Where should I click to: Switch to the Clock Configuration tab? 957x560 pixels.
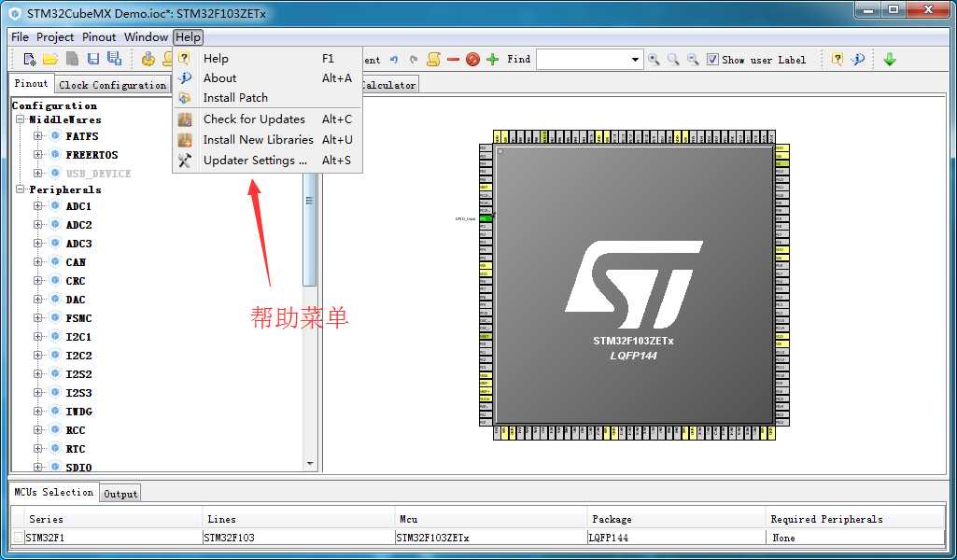click(113, 86)
